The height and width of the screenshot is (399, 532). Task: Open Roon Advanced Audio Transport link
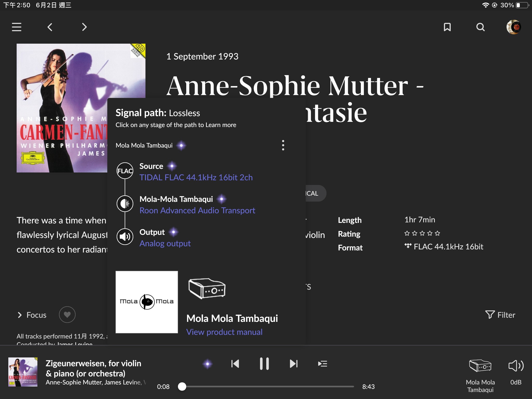197,210
